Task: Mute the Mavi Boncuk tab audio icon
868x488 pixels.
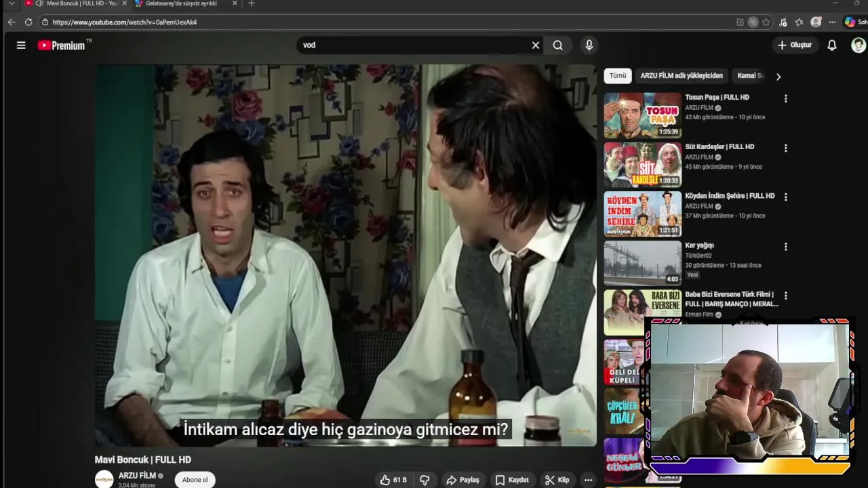Action: (39, 3)
